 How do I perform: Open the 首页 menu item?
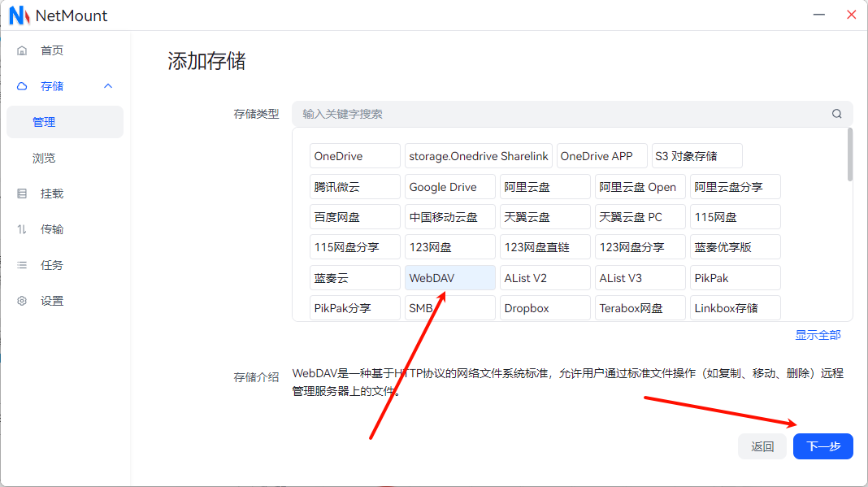(x=65, y=50)
